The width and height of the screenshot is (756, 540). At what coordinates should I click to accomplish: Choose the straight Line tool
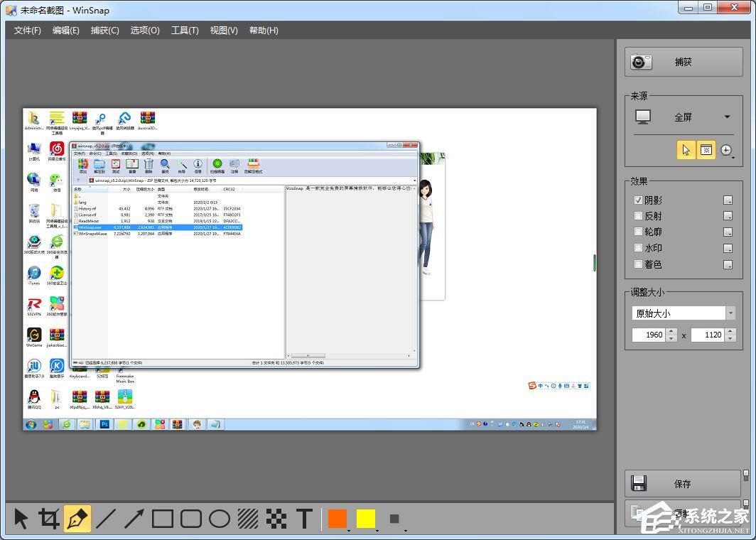(x=105, y=519)
